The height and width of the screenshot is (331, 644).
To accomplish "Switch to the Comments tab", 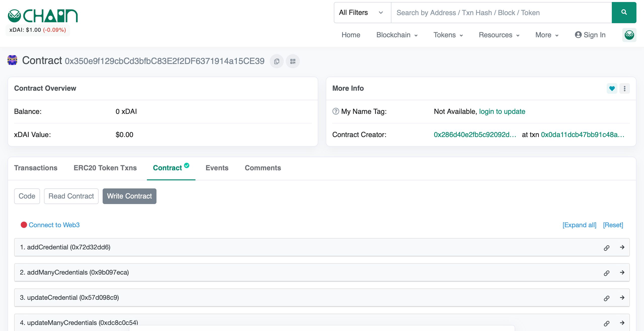I will pos(263,168).
